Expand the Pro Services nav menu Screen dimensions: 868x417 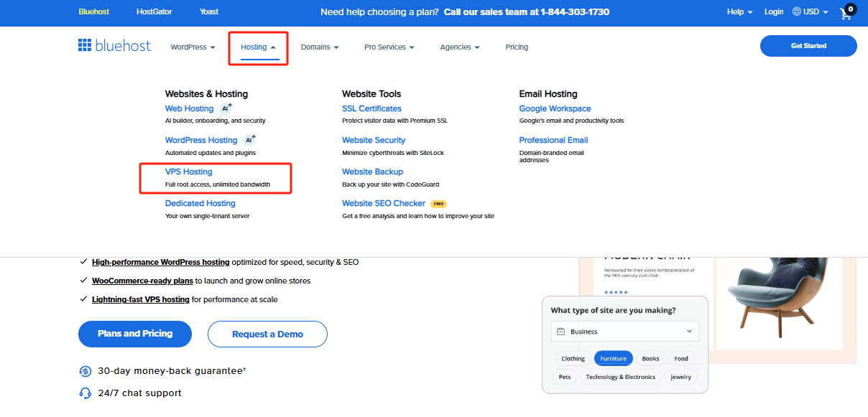(x=389, y=47)
